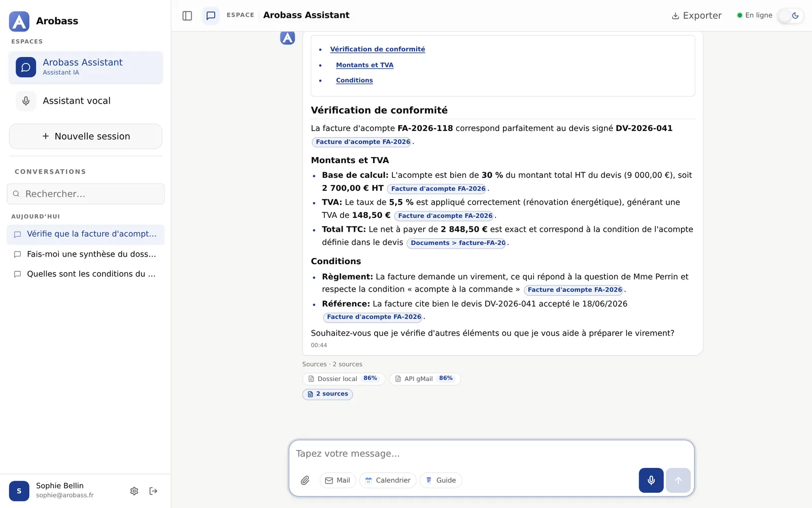
Task: Start a Nouvelle session
Action: (86, 136)
